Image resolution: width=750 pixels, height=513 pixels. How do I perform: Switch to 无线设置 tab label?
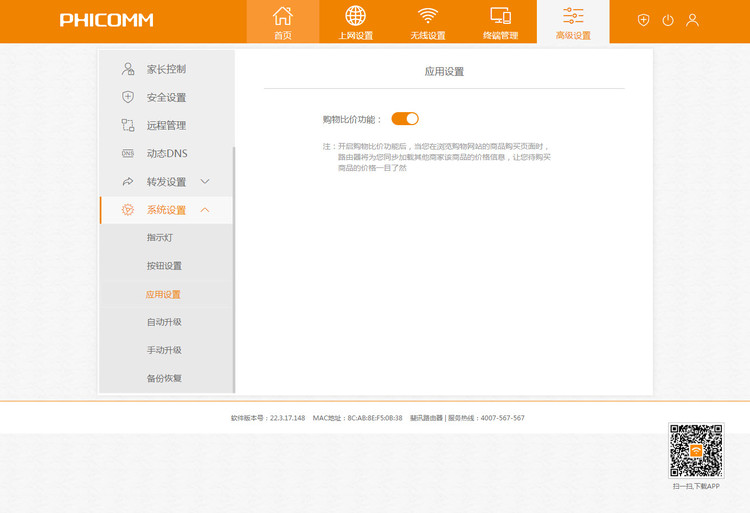click(x=428, y=35)
